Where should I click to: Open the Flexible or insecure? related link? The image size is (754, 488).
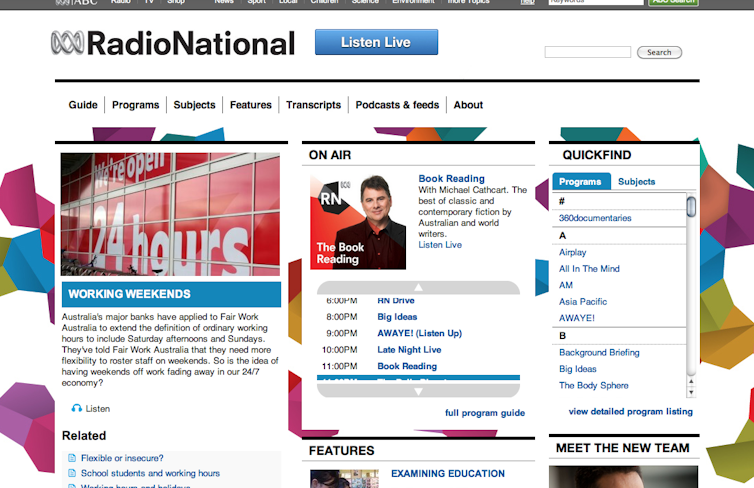pyautogui.click(x=122, y=458)
